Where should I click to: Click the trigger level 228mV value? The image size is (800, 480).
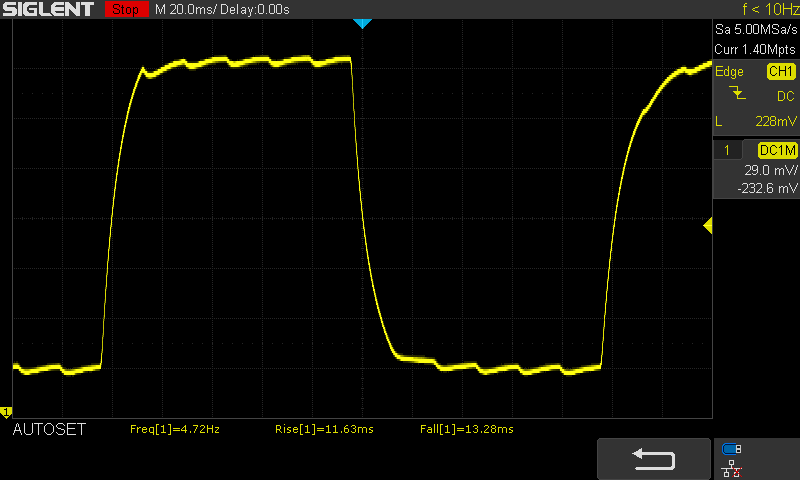776,121
